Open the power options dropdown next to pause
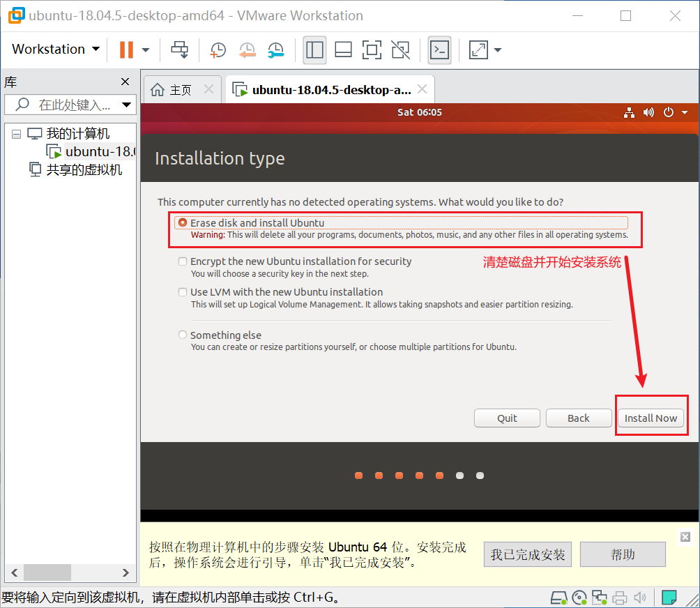This screenshot has height=608, width=700. pos(146,50)
